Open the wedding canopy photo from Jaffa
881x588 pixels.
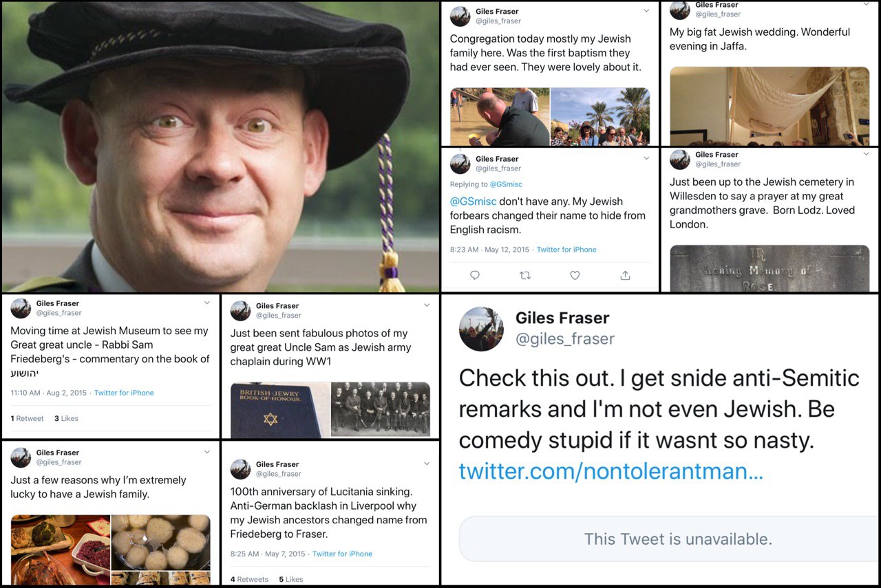pos(769,106)
